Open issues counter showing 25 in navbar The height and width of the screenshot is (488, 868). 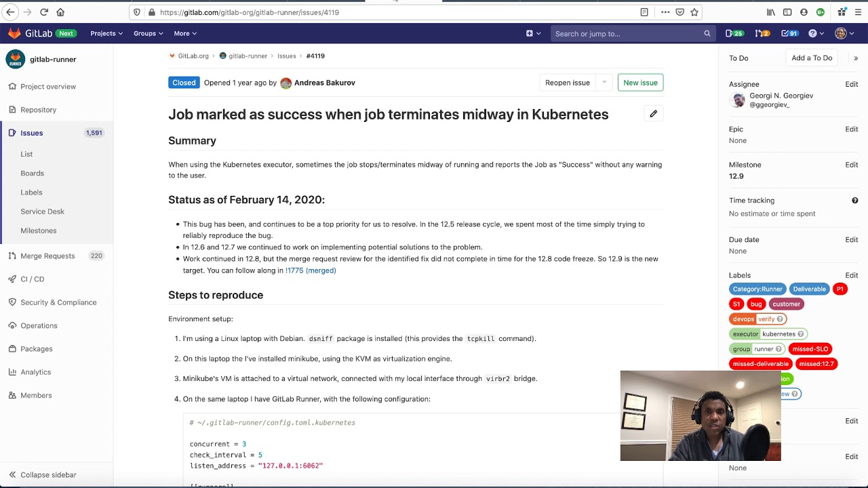[x=734, y=33]
